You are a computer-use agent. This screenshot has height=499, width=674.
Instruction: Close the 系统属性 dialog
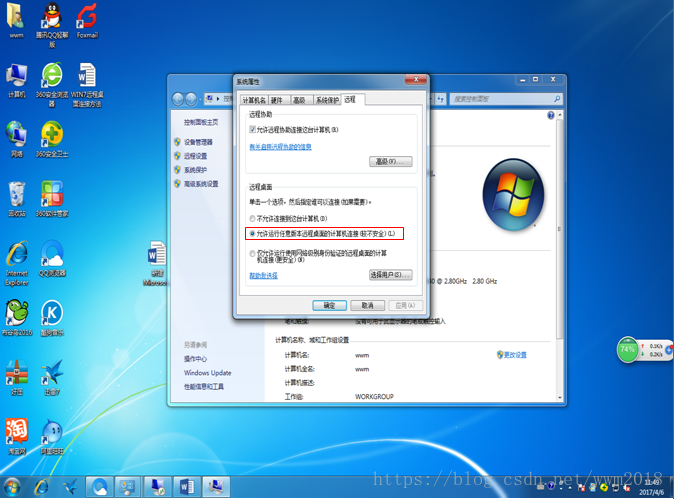[x=416, y=80]
